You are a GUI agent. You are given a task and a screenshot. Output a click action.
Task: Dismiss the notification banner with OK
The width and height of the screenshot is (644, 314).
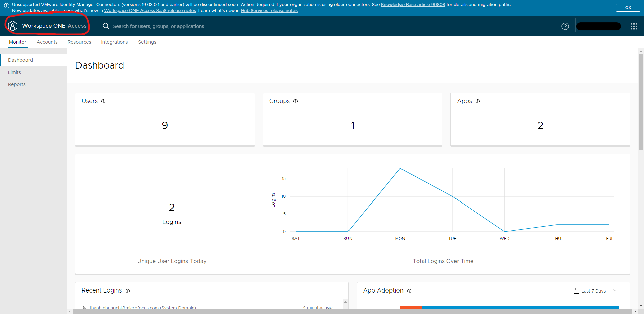click(x=628, y=7)
